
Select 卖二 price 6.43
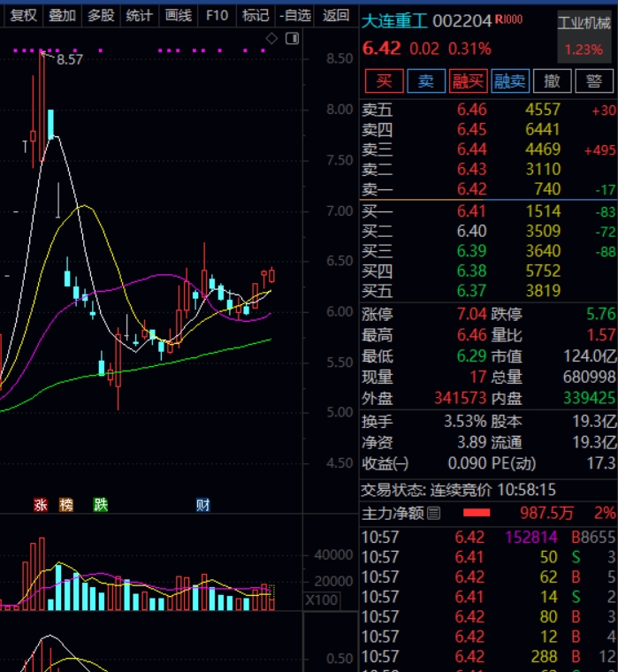[471, 169]
